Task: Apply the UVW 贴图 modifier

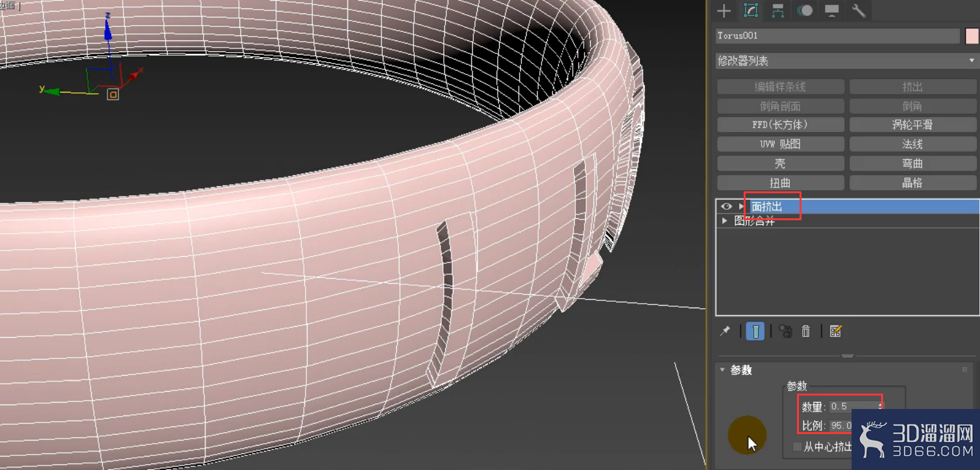Action: [x=780, y=144]
